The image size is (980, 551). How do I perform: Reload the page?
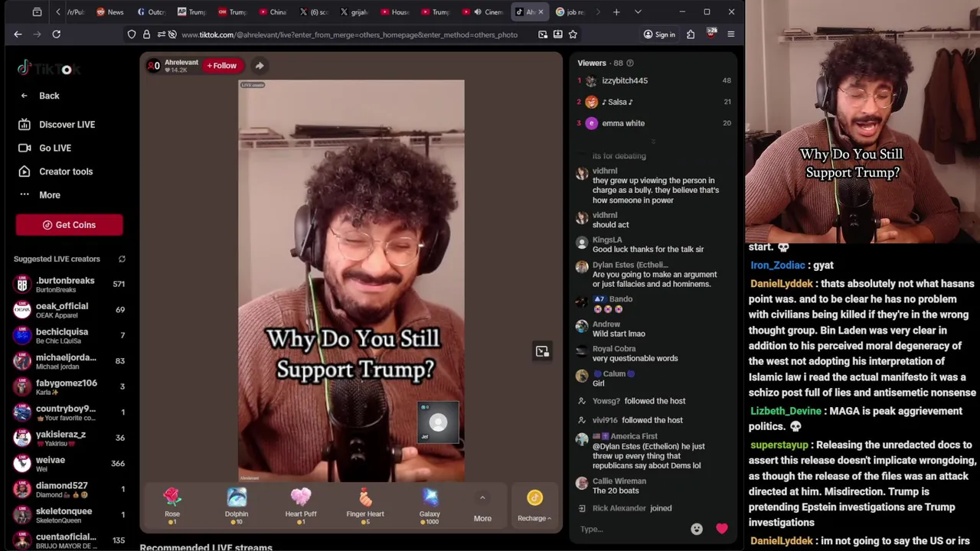(56, 34)
